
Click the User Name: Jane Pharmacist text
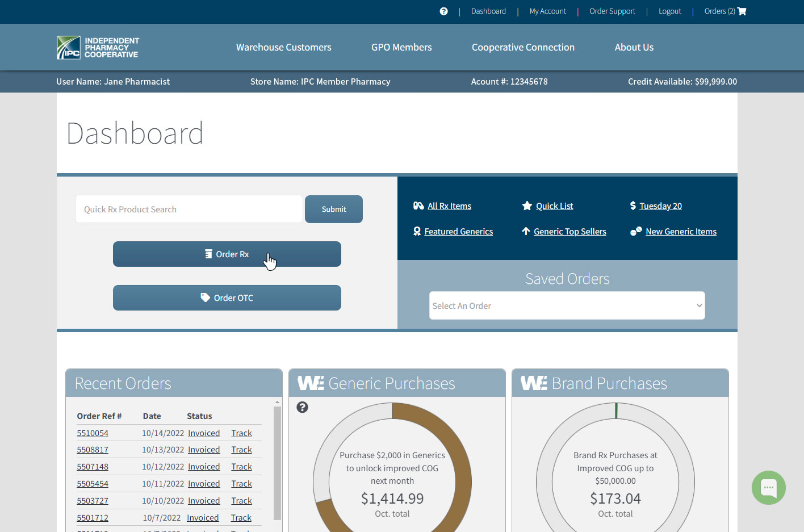tap(113, 81)
